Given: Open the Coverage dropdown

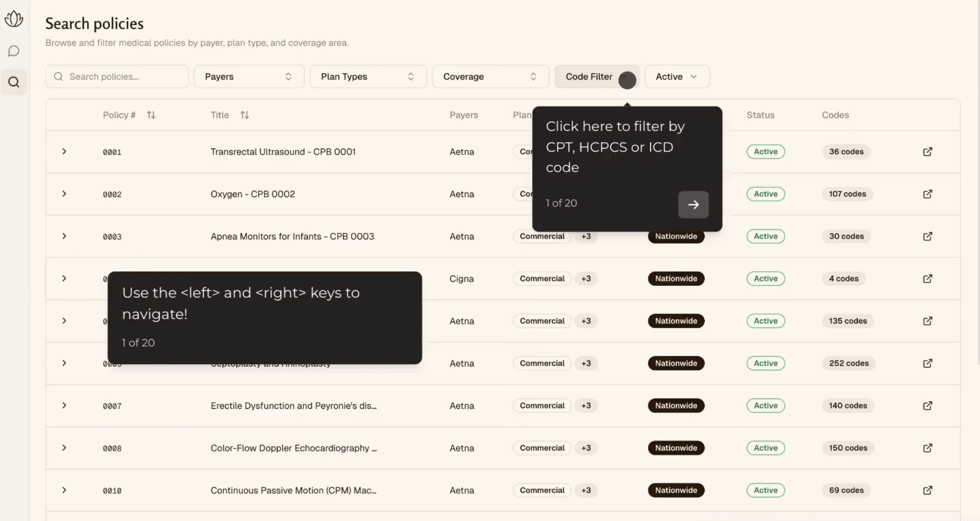Looking at the screenshot, I should [x=491, y=77].
